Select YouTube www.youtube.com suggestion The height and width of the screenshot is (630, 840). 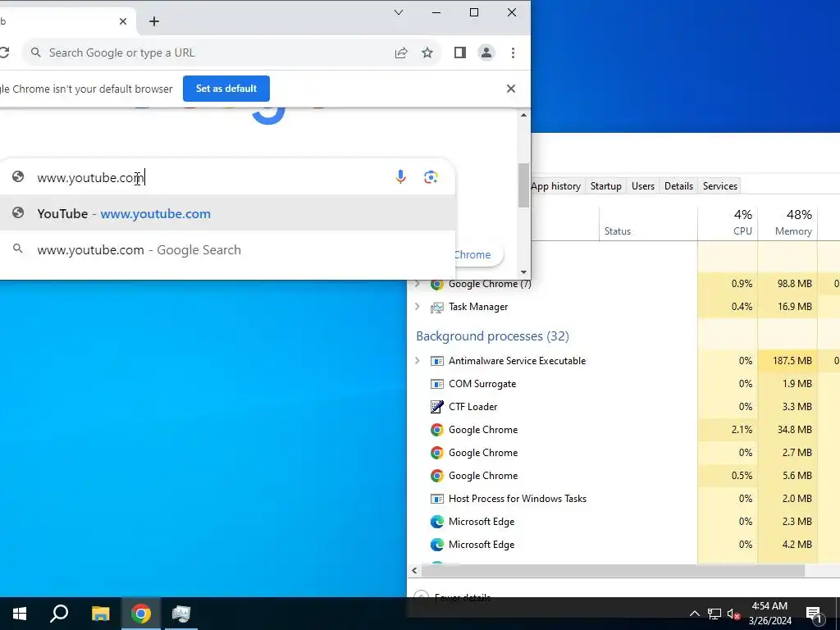coord(228,213)
